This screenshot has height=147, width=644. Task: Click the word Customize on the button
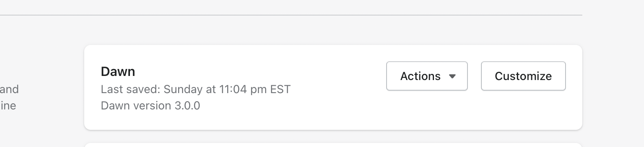coord(523,76)
